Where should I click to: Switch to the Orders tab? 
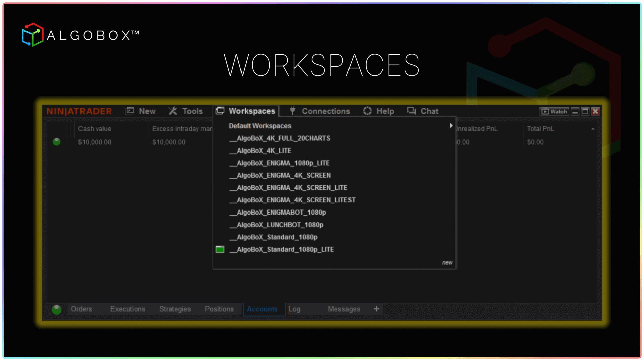point(81,309)
